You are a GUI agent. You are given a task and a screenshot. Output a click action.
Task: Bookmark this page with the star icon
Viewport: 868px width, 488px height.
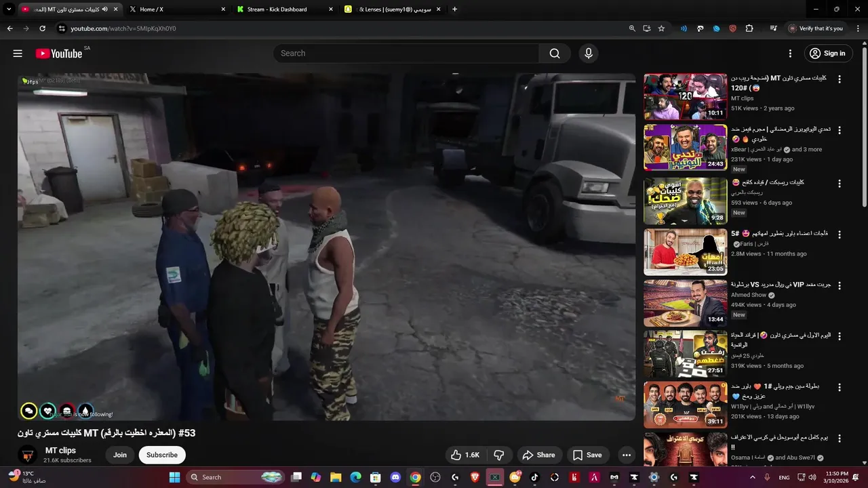661,28
